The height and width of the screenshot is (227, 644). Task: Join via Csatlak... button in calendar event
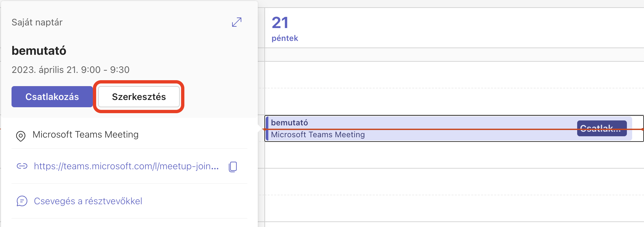(602, 128)
